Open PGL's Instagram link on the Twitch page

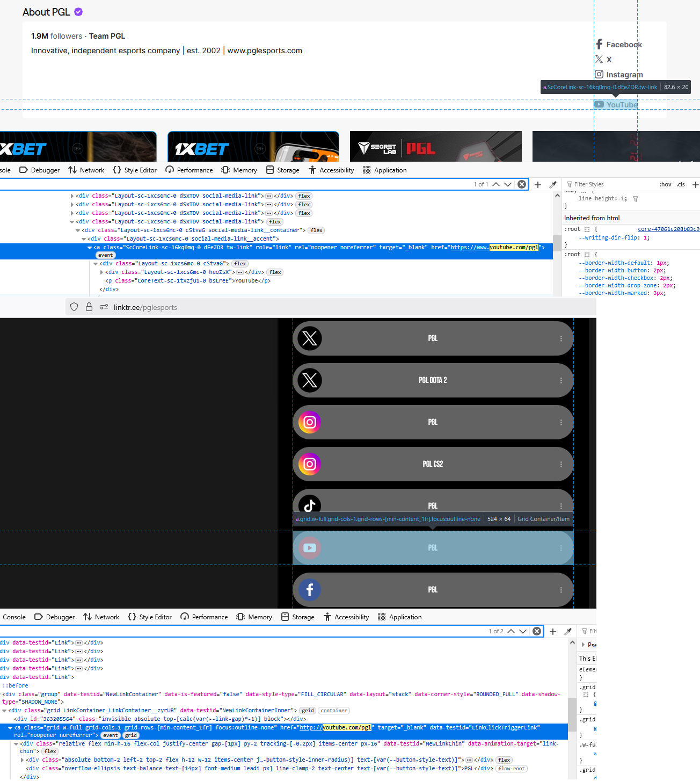[619, 75]
